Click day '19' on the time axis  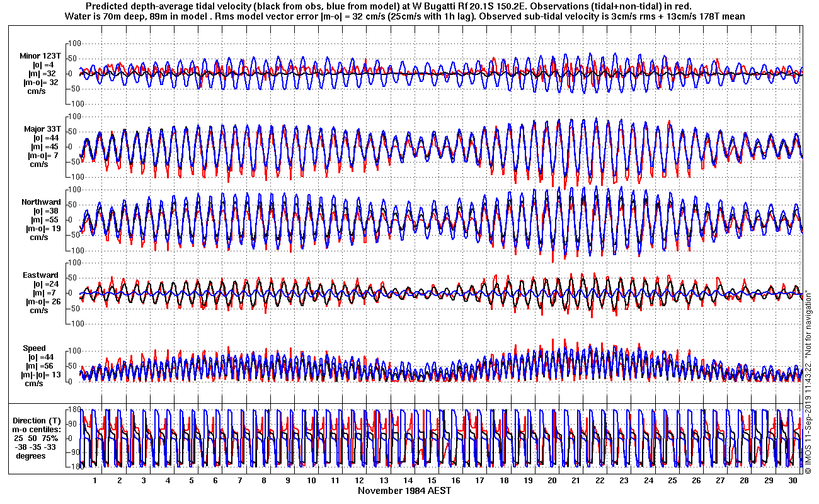tap(528, 481)
